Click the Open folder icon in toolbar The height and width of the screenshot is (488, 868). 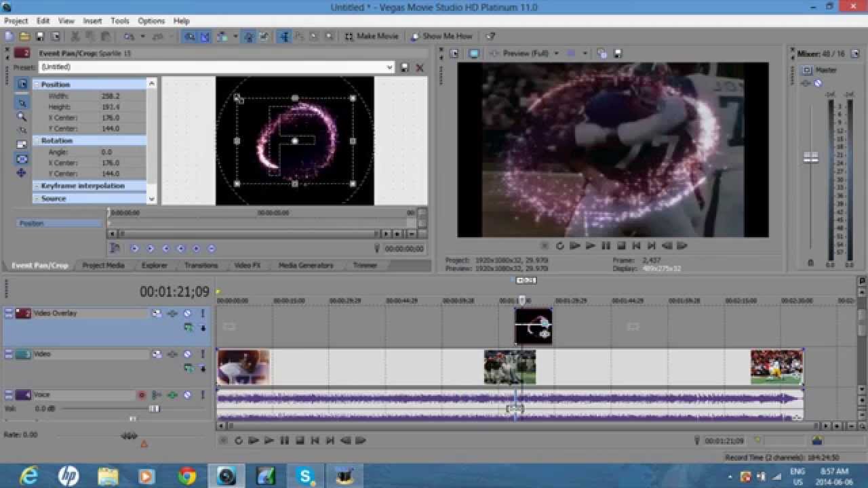[24, 36]
